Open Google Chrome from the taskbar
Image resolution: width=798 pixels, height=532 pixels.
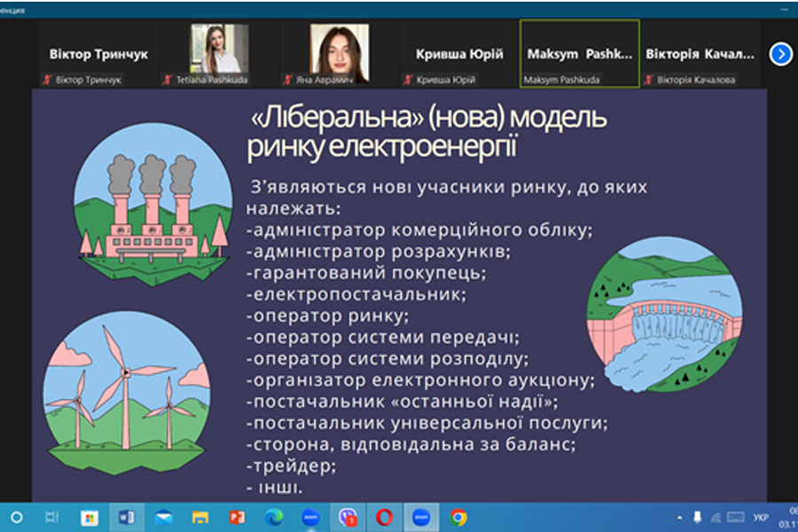click(x=458, y=517)
